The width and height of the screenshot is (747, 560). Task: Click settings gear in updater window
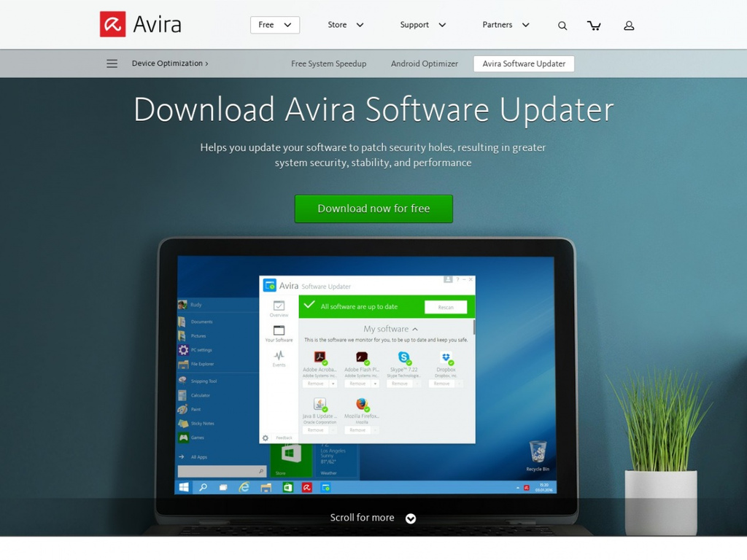coord(266,437)
